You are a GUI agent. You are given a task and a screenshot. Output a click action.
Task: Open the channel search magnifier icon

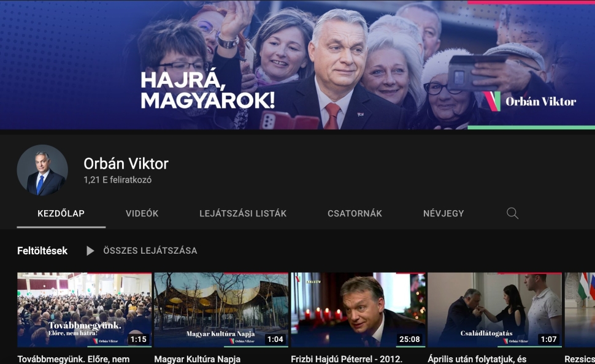pos(512,213)
